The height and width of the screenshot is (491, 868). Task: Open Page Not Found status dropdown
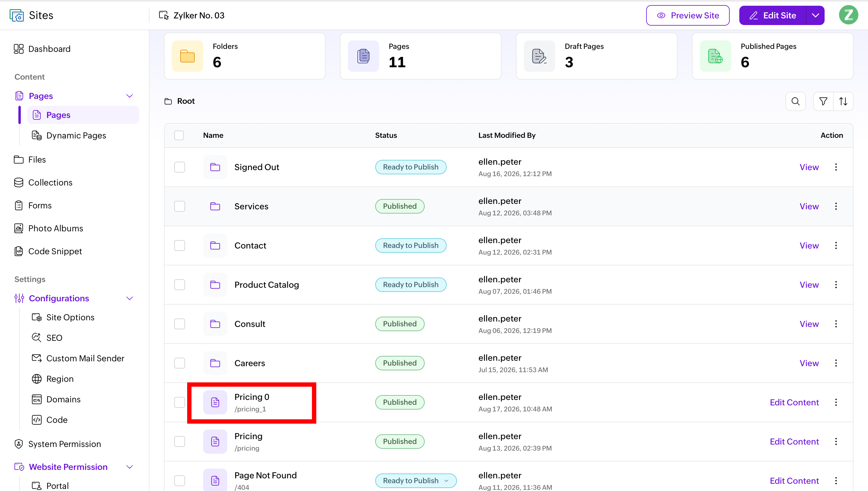416,480
